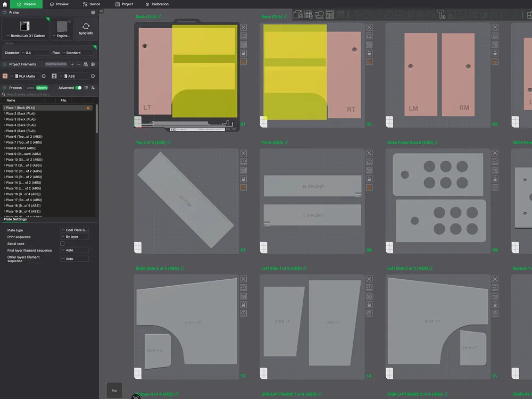
Task: Arrange objects on plate 01
Action: [243, 45]
